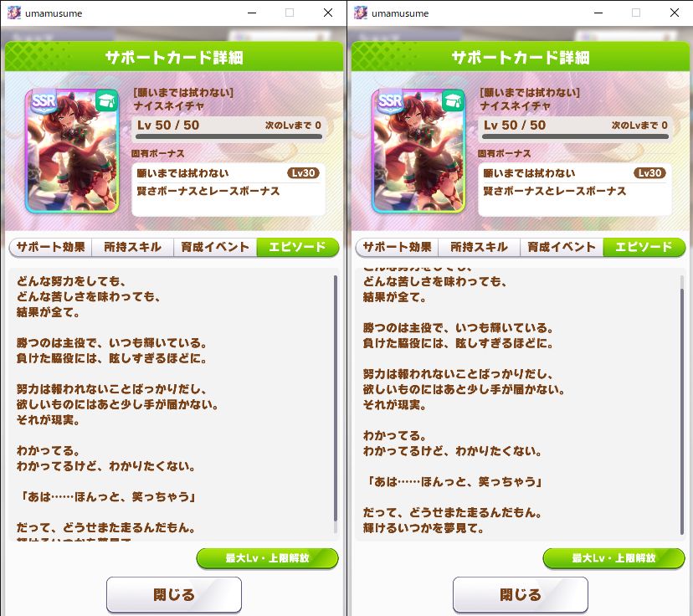
Task: Click episode text scrollbar in left window
Action: (336, 404)
